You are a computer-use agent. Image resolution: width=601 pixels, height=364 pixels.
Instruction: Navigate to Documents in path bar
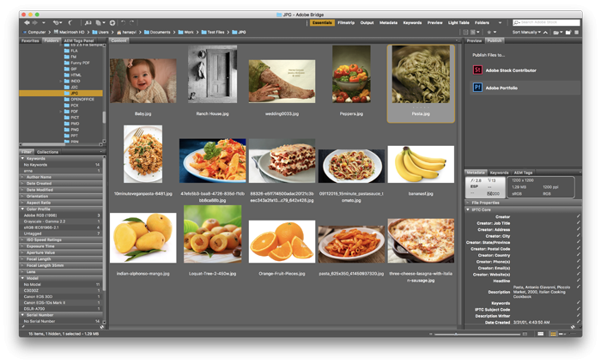[x=157, y=32]
